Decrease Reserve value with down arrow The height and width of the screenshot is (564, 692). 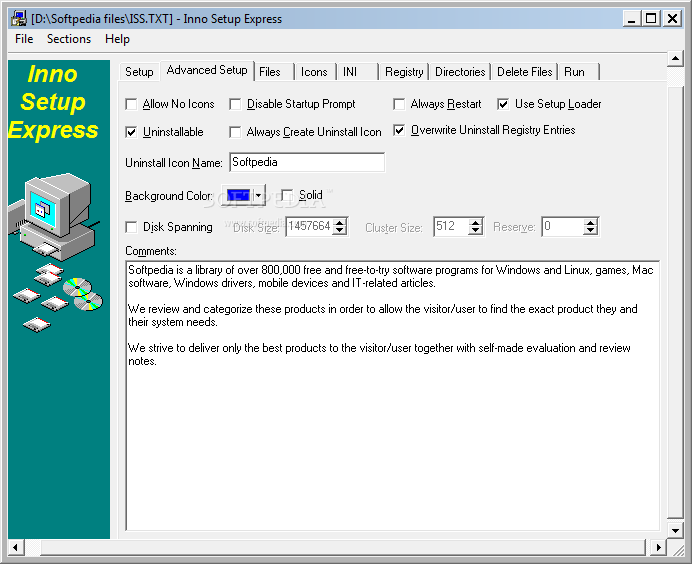[590, 231]
